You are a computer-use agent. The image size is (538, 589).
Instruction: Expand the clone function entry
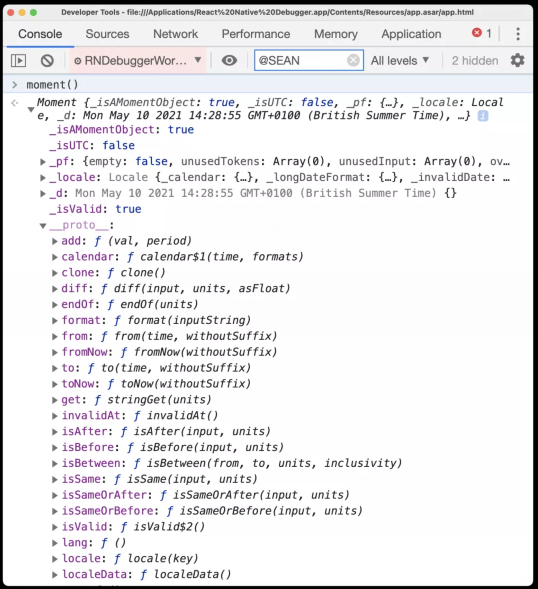55,273
